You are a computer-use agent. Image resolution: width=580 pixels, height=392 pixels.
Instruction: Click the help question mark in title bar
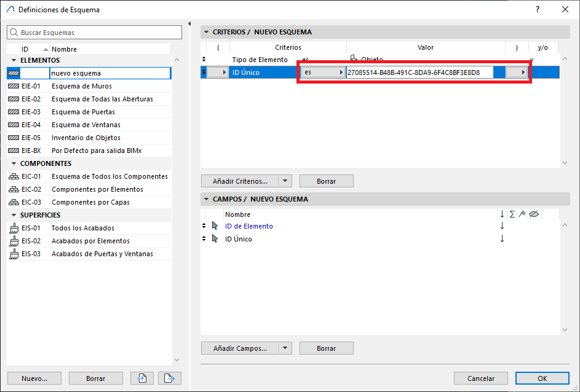pyautogui.click(x=538, y=9)
